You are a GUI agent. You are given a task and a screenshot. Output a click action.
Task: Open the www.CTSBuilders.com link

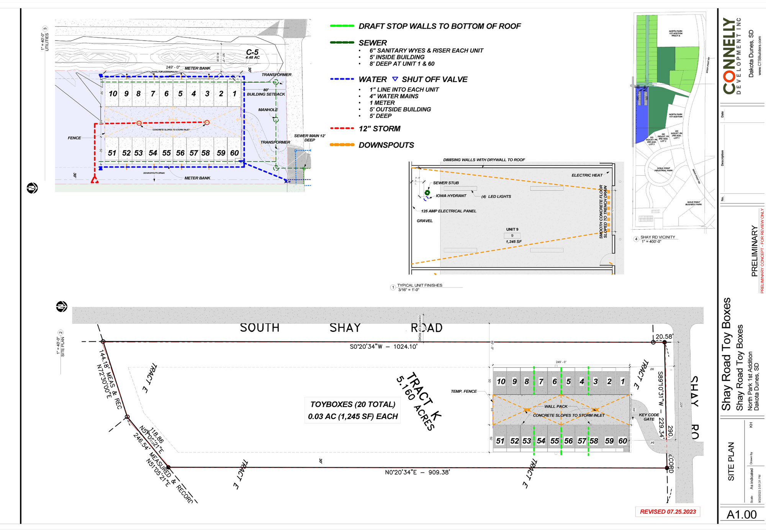(x=760, y=56)
